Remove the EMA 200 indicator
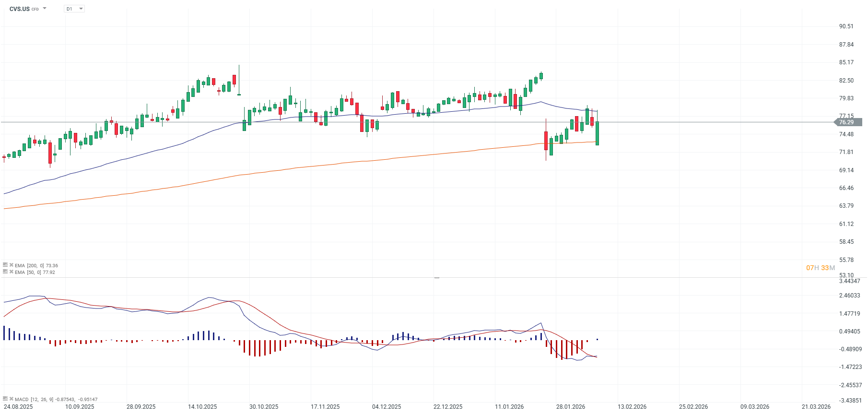 (x=12, y=265)
